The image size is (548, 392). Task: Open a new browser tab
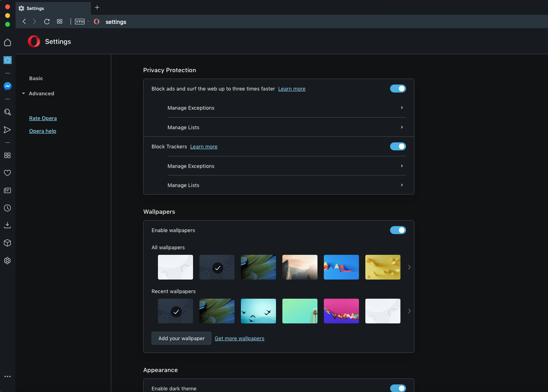[x=97, y=8]
